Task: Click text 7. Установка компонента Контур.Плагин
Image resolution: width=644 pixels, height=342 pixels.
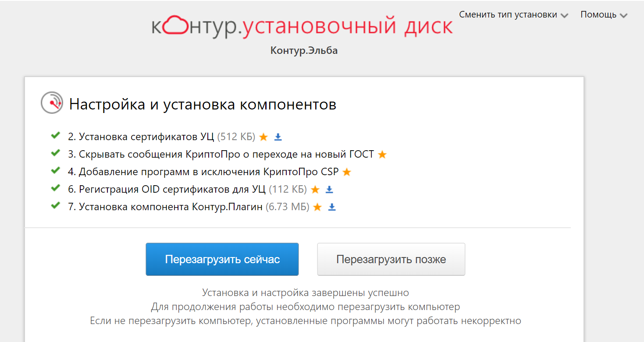Action: 165,207
